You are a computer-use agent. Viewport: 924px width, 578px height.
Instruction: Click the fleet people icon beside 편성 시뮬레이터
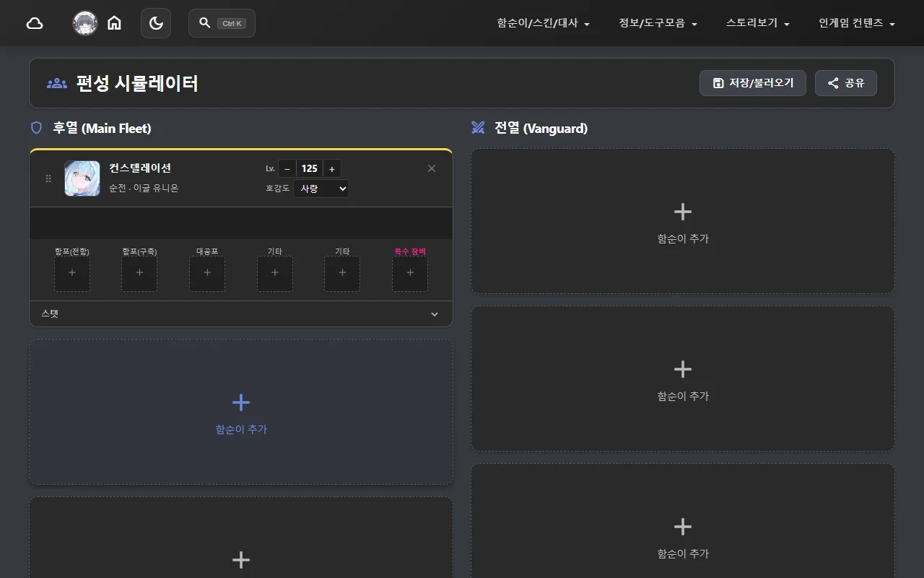tap(57, 83)
